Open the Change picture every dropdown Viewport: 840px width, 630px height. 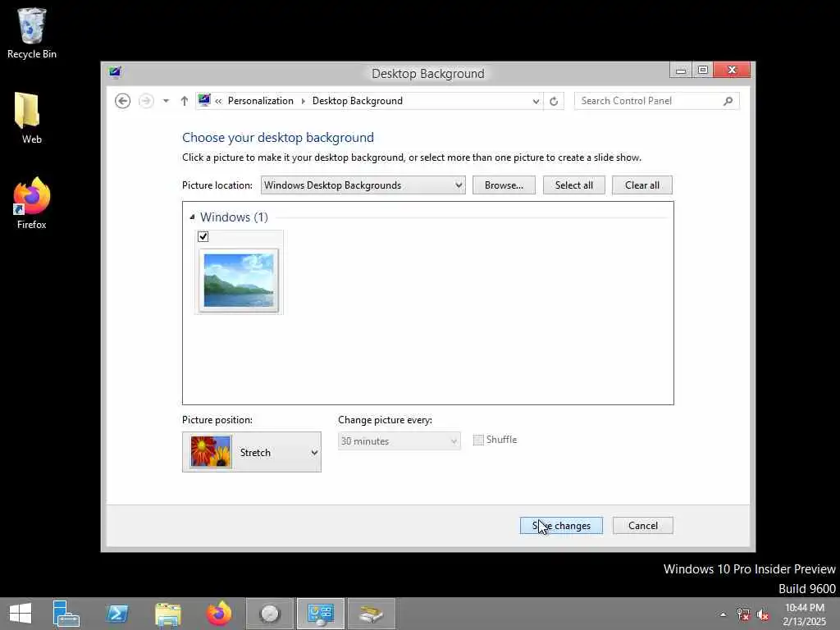[x=399, y=441]
